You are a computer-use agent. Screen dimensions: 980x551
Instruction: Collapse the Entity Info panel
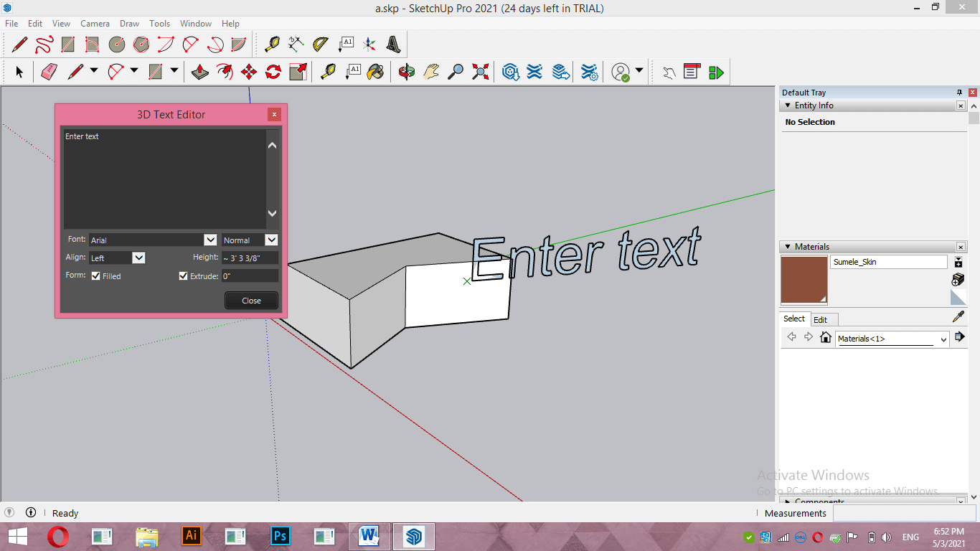point(787,105)
